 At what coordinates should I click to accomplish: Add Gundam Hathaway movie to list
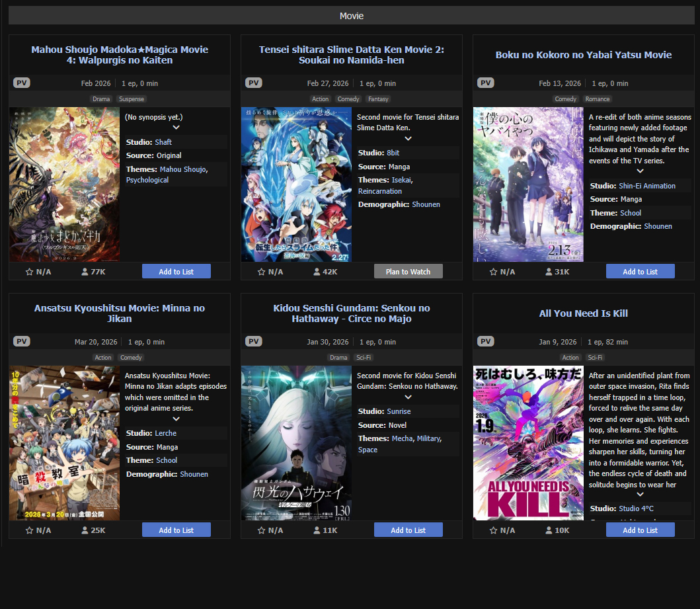point(408,530)
